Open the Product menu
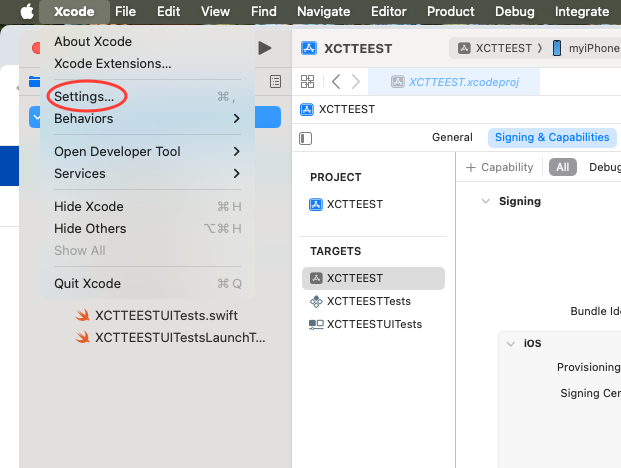The width and height of the screenshot is (621, 468). [450, 11]
